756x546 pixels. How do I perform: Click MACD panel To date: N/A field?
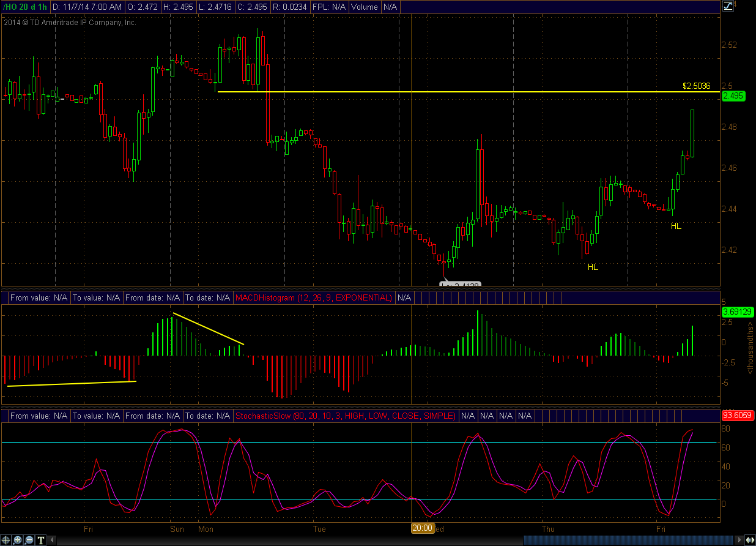coord(207,298)
